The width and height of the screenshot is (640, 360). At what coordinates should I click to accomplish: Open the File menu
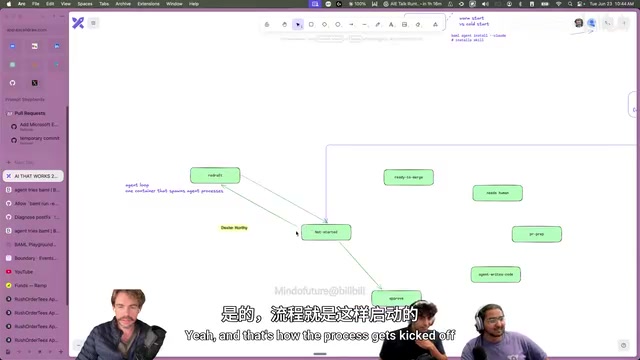36,4
